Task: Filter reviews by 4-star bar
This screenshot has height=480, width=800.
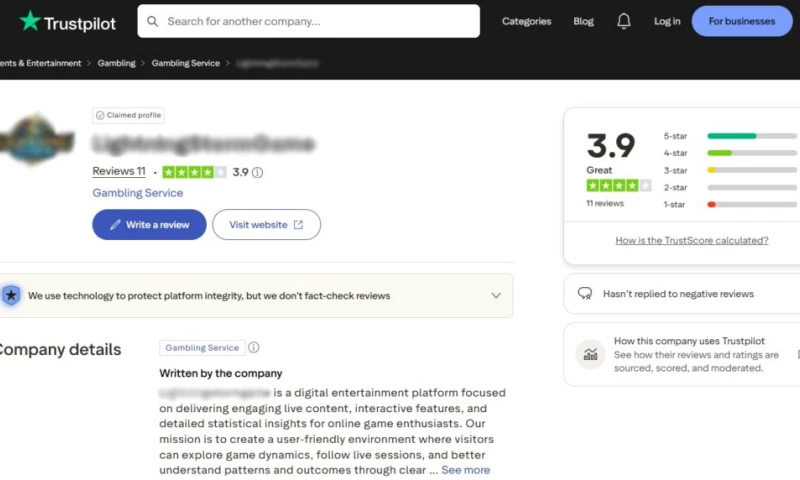Action: [x=752, y=153]
